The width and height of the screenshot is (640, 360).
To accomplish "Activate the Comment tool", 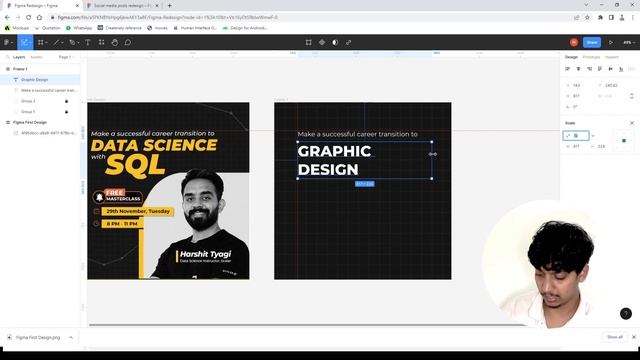I will [128, 42].
